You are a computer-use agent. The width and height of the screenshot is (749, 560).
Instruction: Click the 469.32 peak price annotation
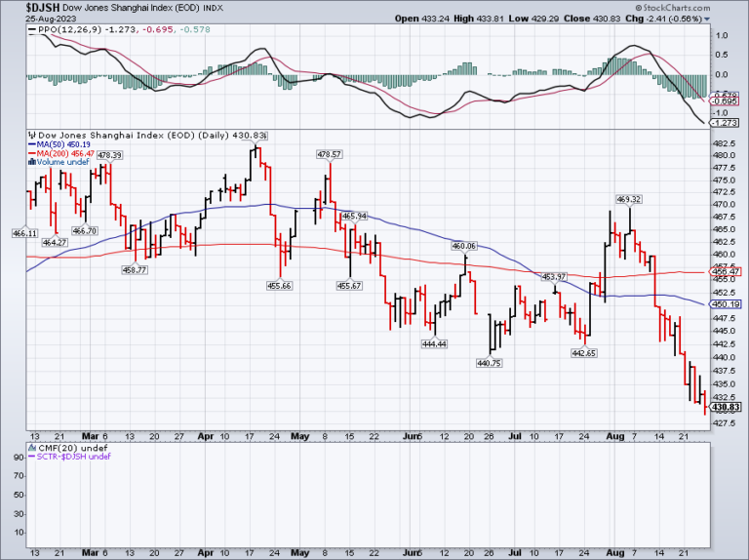click(x=629, y=199)
